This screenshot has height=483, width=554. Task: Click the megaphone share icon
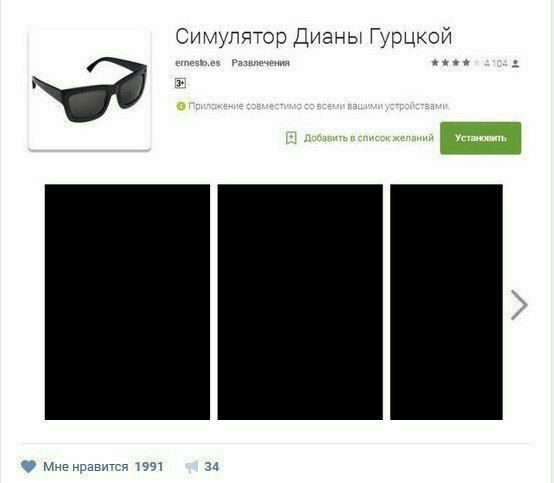coord(191,467)
